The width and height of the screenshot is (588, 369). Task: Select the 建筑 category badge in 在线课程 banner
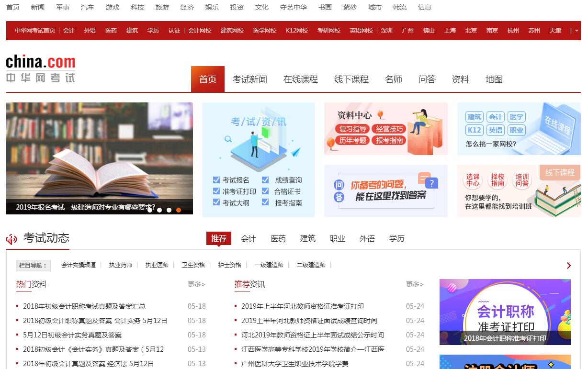pos(474,117)
